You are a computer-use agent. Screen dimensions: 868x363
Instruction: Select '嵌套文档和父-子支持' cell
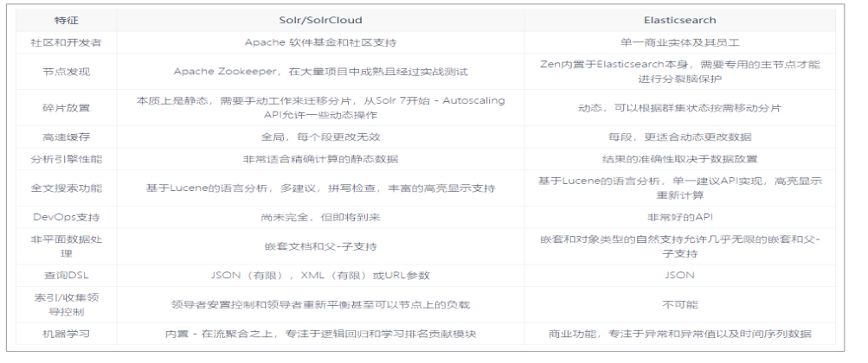pos(320,246)
